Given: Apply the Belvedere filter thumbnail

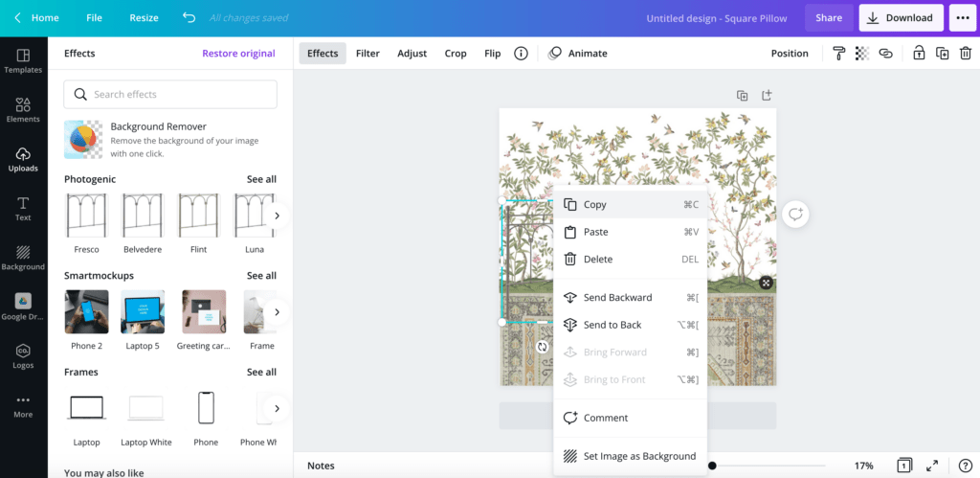Looking at the screenshot, I should (143, 216).
